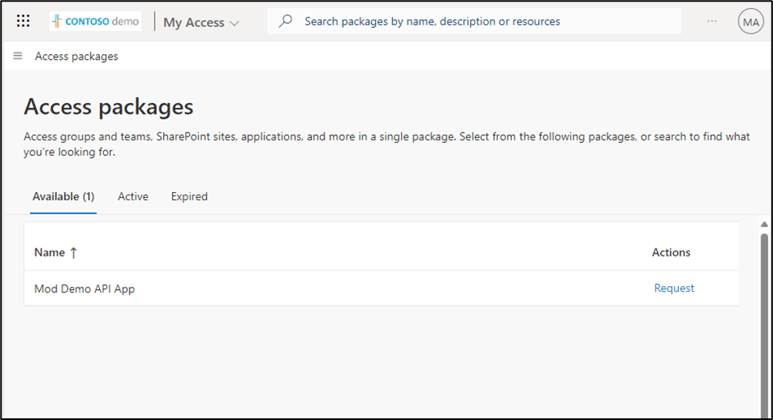
Task: Click the chevron beside My Access
Action: 235,23
